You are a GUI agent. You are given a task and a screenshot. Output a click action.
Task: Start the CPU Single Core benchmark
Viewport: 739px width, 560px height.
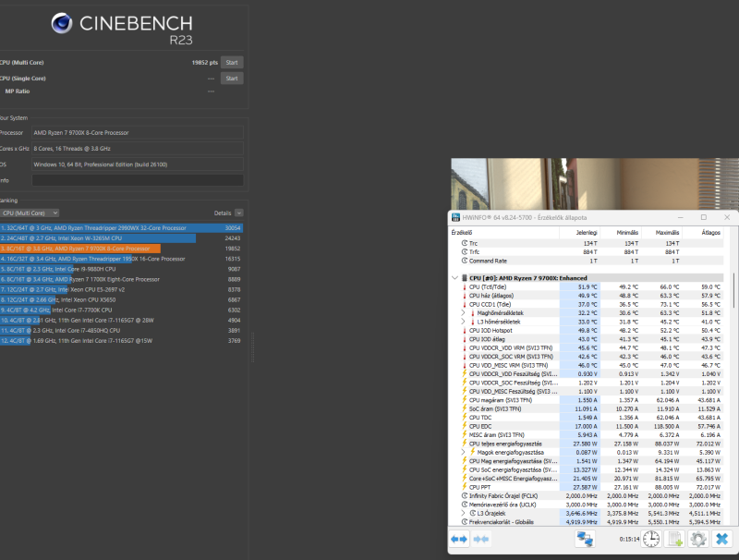click(x=232, y=79)
